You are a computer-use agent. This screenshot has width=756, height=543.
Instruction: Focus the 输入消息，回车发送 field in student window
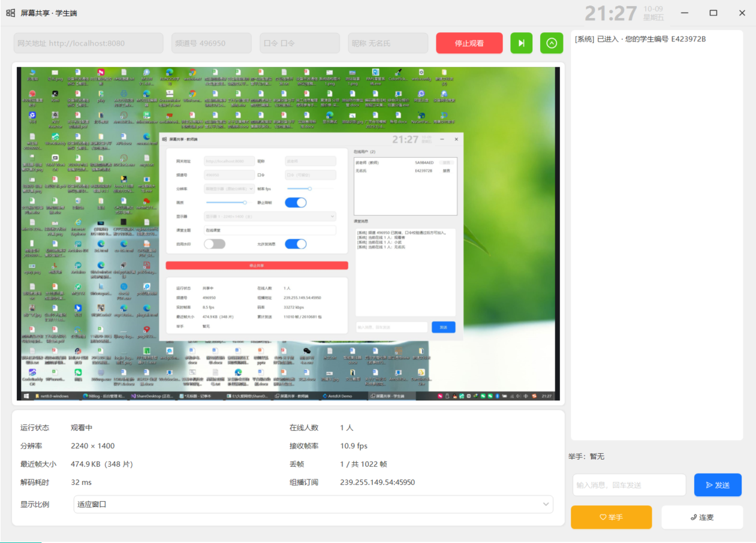(x=629, y=485)
